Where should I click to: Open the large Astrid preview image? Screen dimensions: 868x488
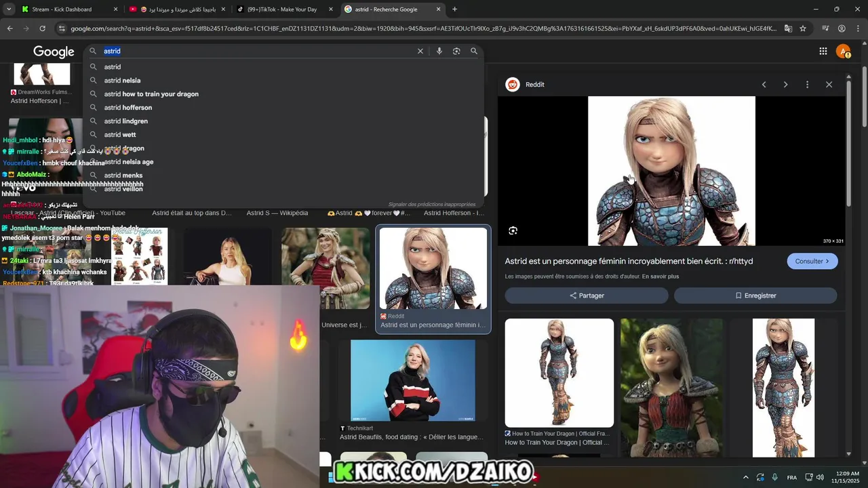671,171
